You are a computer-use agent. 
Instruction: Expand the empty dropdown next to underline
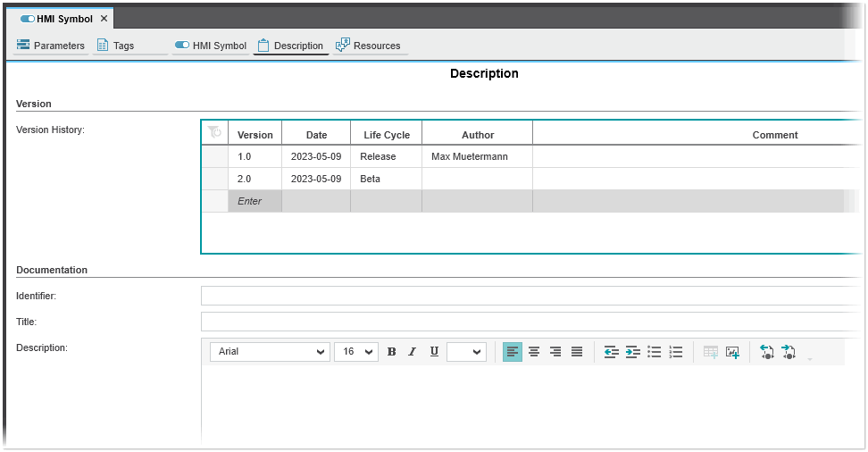tap(466, 352)
